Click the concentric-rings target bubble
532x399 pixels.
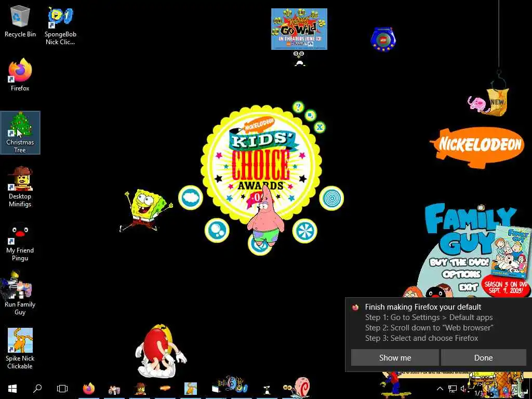(x=331, y=198)
